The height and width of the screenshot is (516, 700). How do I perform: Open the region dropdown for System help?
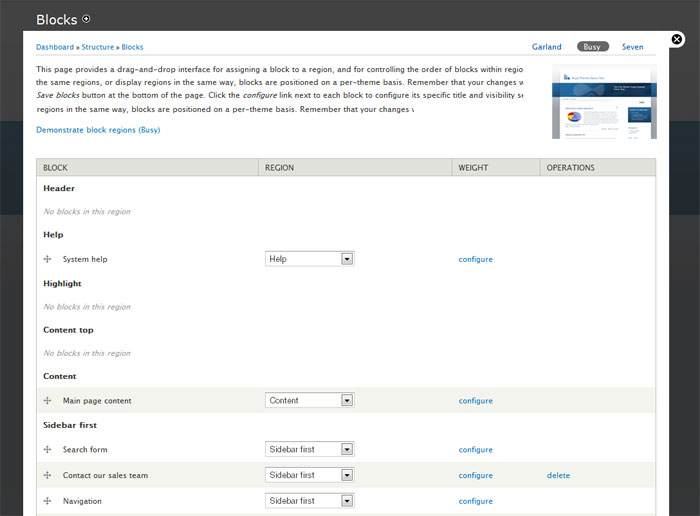pos(309,259)
